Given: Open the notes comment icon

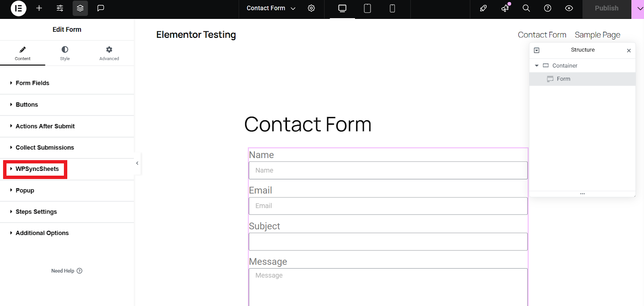Looking at the screenshot, I should [101, 8].
